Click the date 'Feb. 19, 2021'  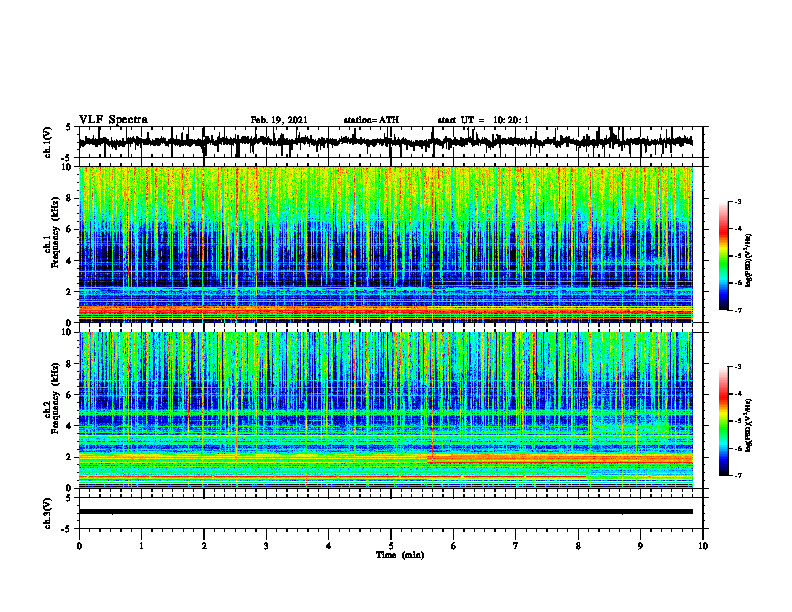click(x=279, y=120)
